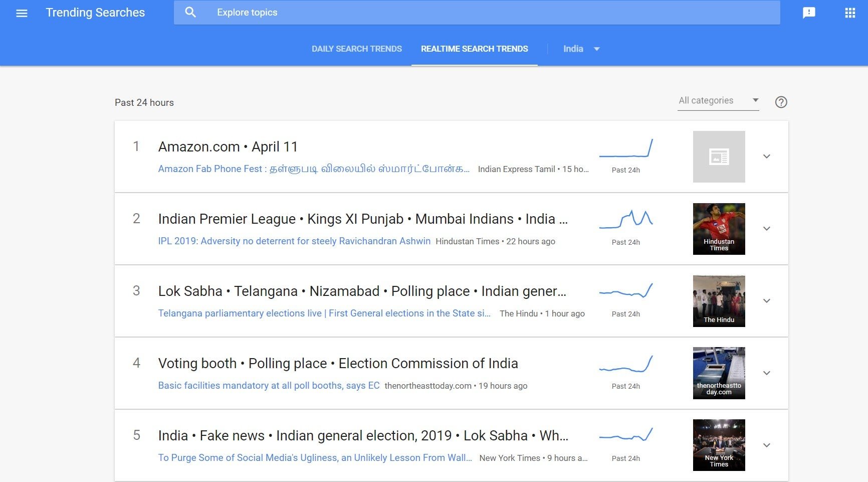The width and height of the screenshot is (868, 482).
Task: Click the Amazon.com trend sparkline chart
Action: tap(626, 148)
